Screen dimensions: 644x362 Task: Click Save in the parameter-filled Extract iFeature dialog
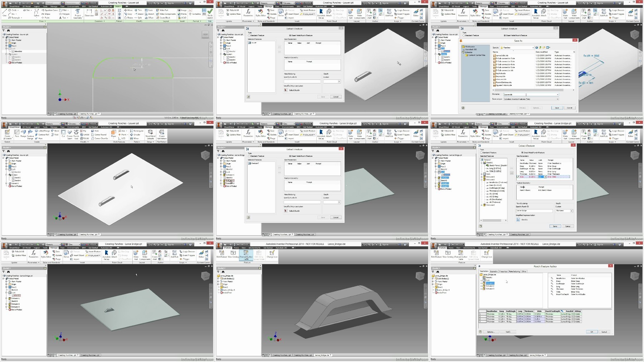pos(555,226)
